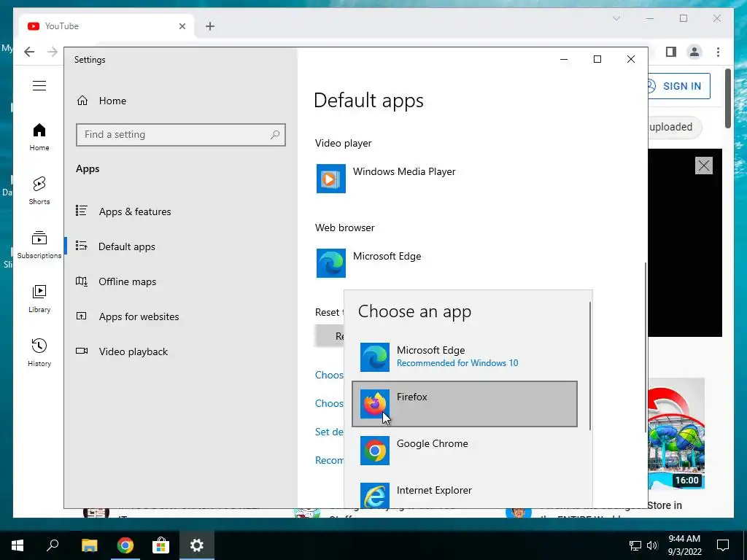
Task: Open Microsoft Store from taskbar
Action: pos(161,545)
